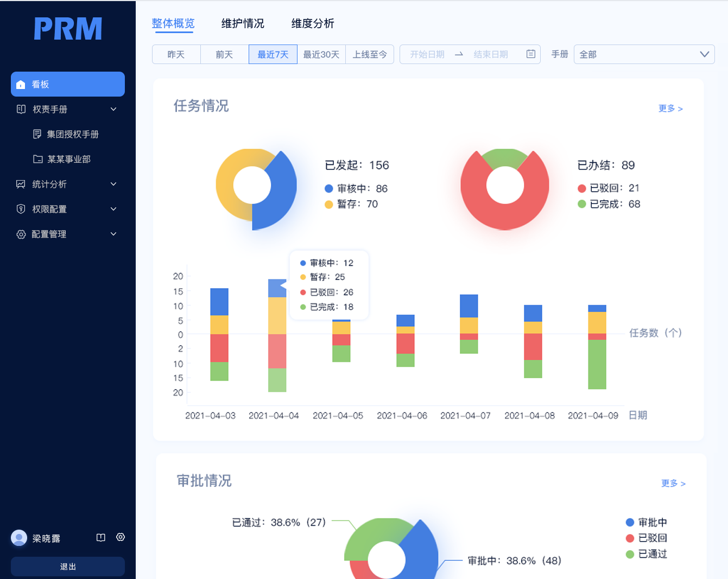Open 更多 link in 审批情况 card
Image resolution: width=728 pixels, height=579 pixels.
click(673, 483)
